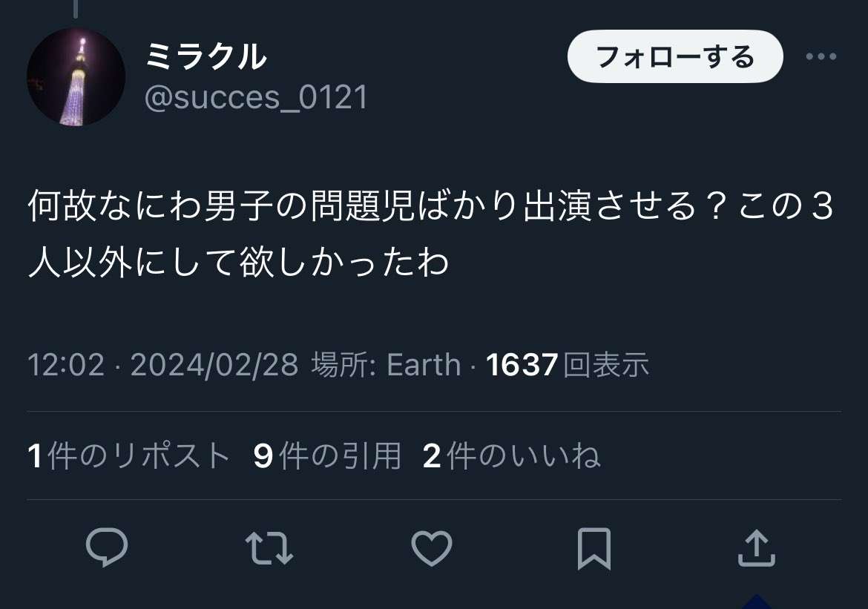Screen dimensions: 868x609
Task: Select the 2024/02/28 post date
Action: pyautogui.click(x=214, y=365)
